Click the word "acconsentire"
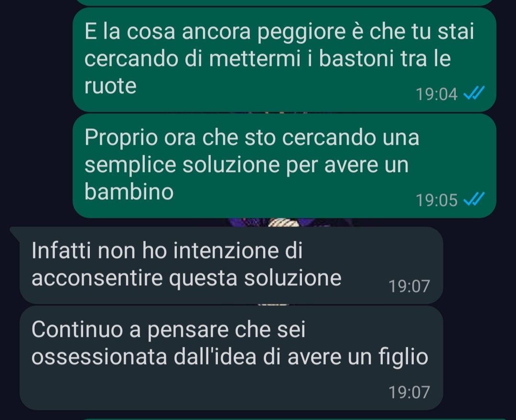The height and width of the screenshot is (420, 516). click(x=97, y=278)
